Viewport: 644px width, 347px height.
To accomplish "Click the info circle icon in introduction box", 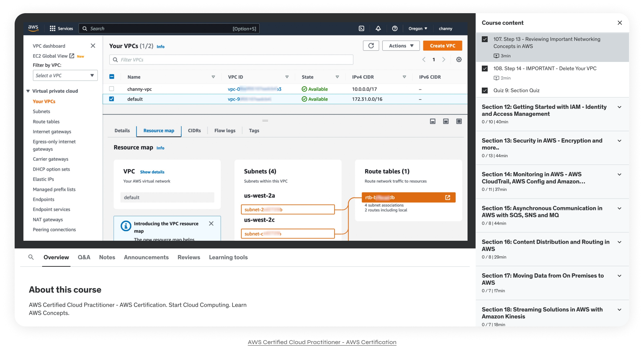I will pyautogui.click(x=126, y=226).
